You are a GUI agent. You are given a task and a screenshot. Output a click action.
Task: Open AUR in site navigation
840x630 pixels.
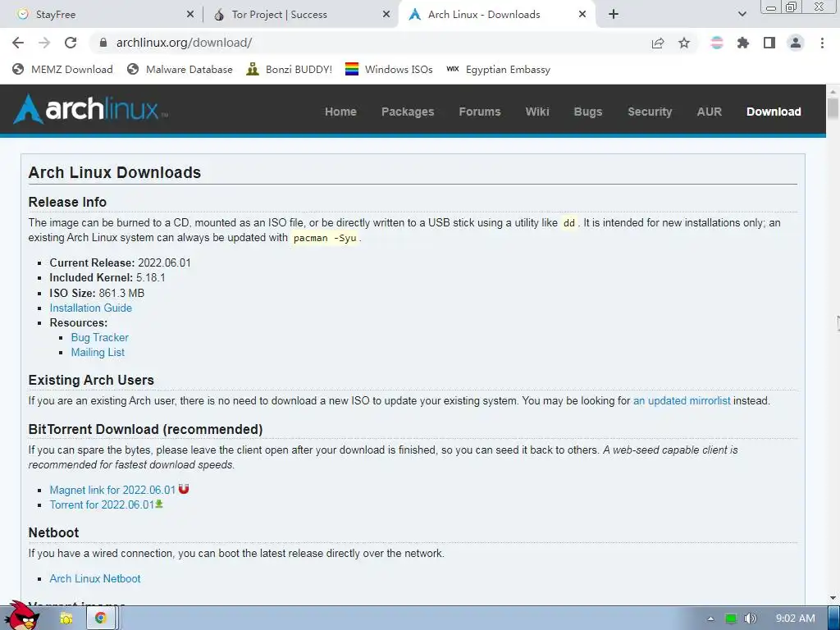pyautogui.click(x=710, y=112)
